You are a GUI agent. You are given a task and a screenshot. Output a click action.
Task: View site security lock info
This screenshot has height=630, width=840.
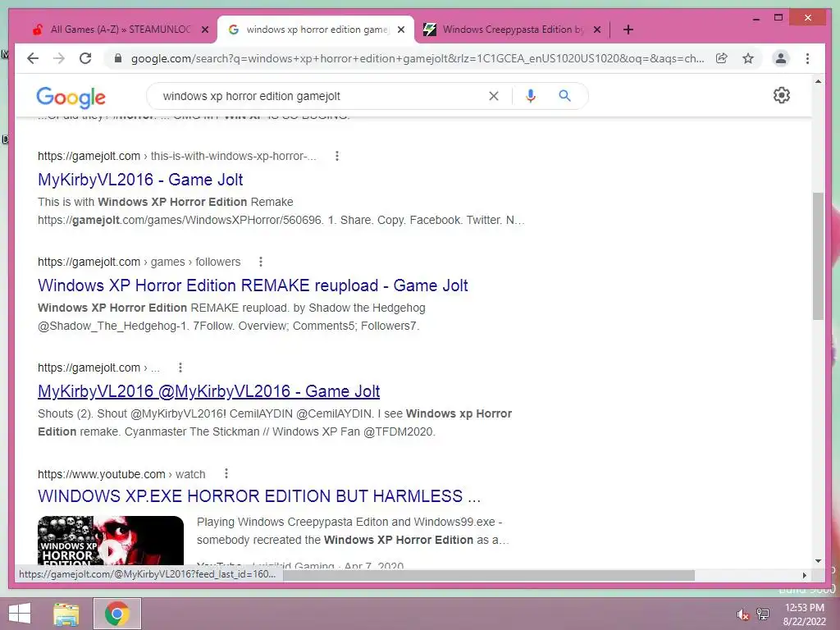[x=118, y=58]
